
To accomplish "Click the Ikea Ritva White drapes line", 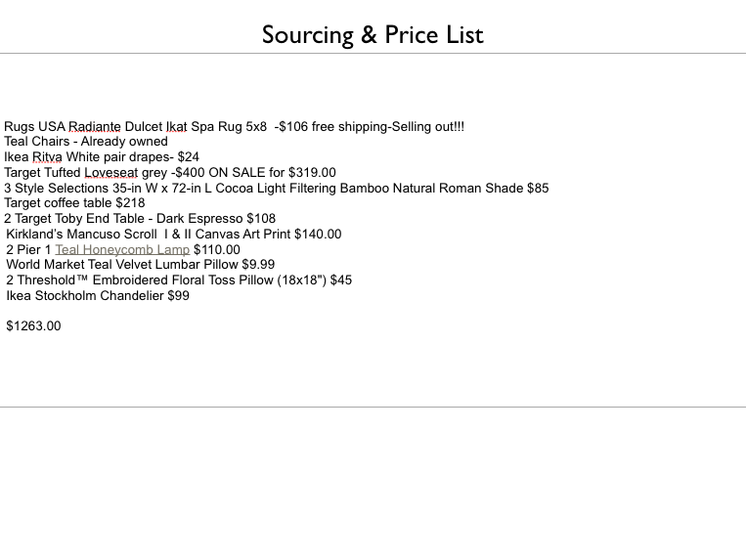I will [102, 157].
